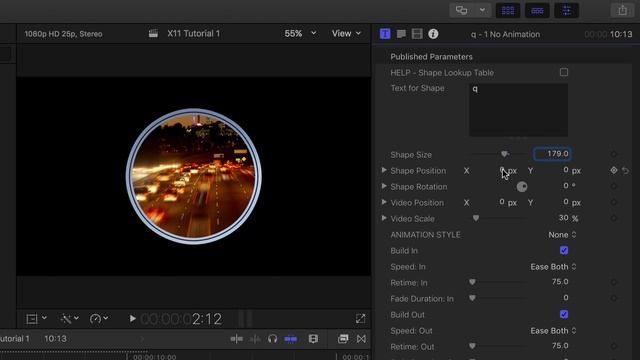
Task: Click the X11 Tutorial 1 project name
Action: pos(193,33)
